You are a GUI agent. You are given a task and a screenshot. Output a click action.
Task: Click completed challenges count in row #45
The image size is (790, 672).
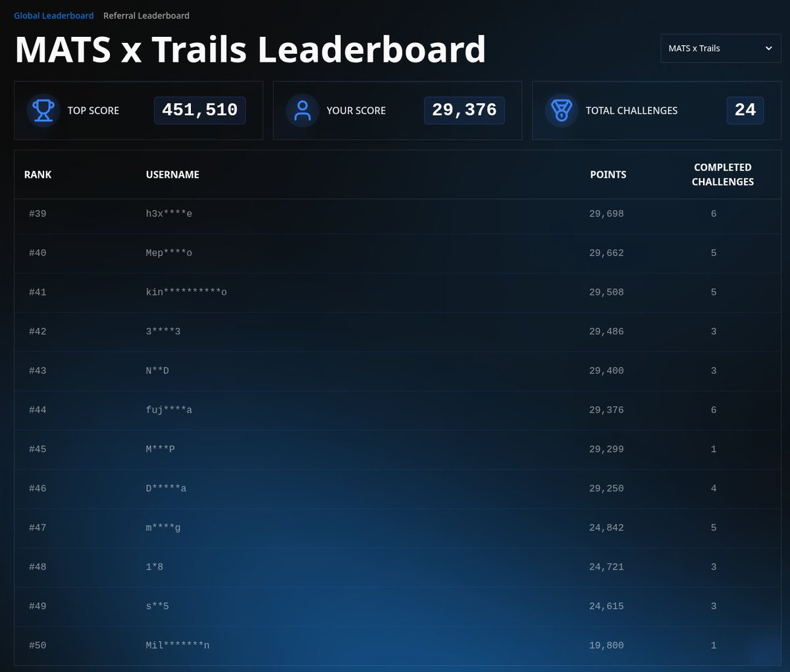pyautogui.click(x=714, y=450)
